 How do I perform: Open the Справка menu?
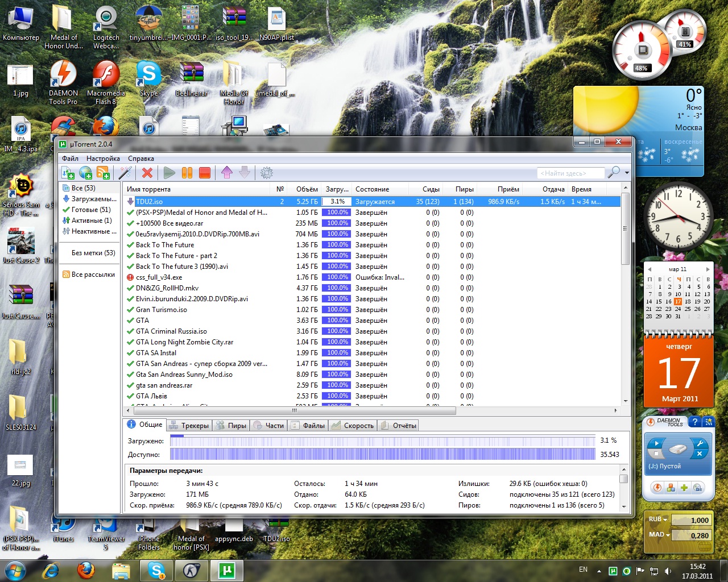[x=141, y=159]
